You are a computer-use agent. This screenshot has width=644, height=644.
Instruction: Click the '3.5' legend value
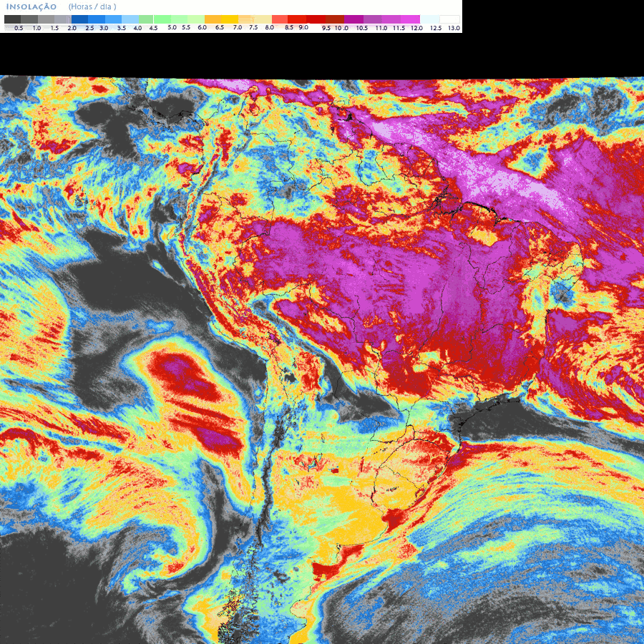click(x=122, y=28)
